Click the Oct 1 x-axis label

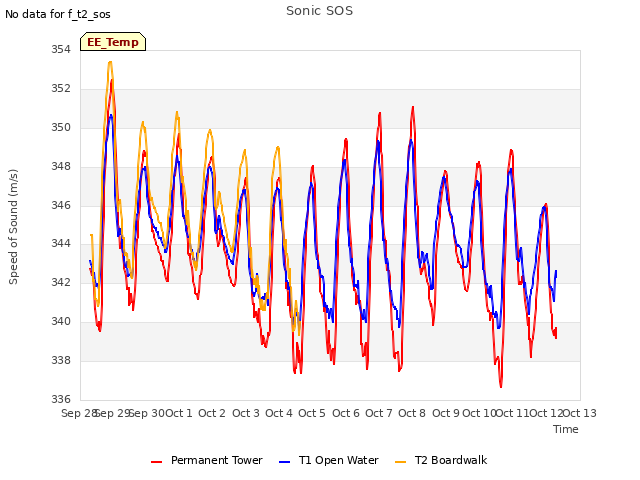pyautogui.click(x=179, y=413)
